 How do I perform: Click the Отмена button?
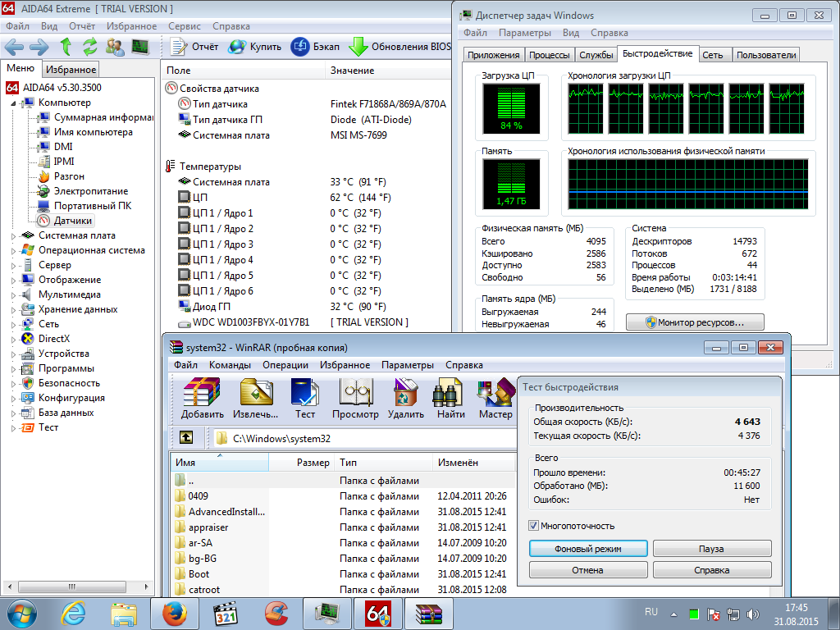[x=588, y=570]
